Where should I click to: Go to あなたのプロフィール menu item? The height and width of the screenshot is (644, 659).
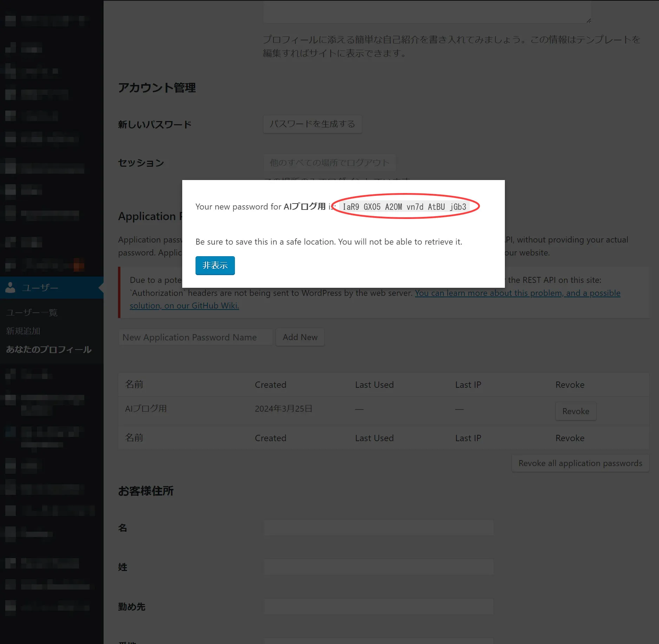pos(49,350)
